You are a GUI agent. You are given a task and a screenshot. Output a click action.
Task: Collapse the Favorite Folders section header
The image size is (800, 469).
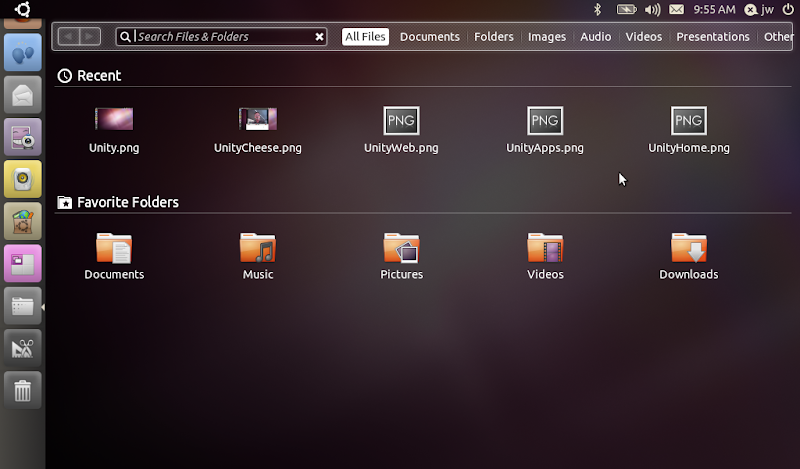point(118,203)
